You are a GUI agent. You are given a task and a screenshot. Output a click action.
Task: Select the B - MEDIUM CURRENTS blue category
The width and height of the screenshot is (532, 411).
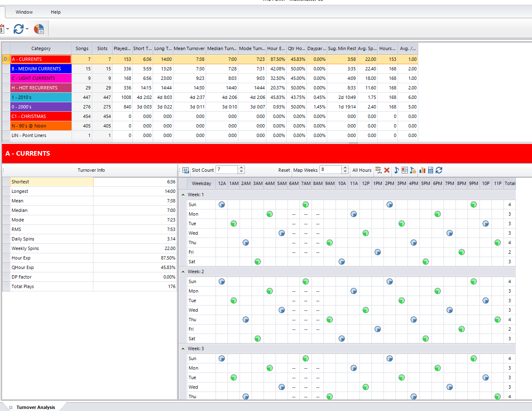tap(41, 69)
